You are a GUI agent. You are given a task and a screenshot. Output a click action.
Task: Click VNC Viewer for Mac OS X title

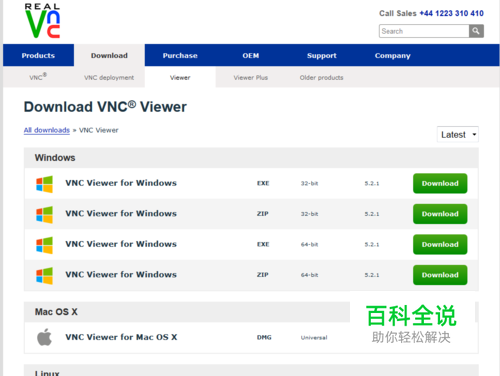[121, 337]
